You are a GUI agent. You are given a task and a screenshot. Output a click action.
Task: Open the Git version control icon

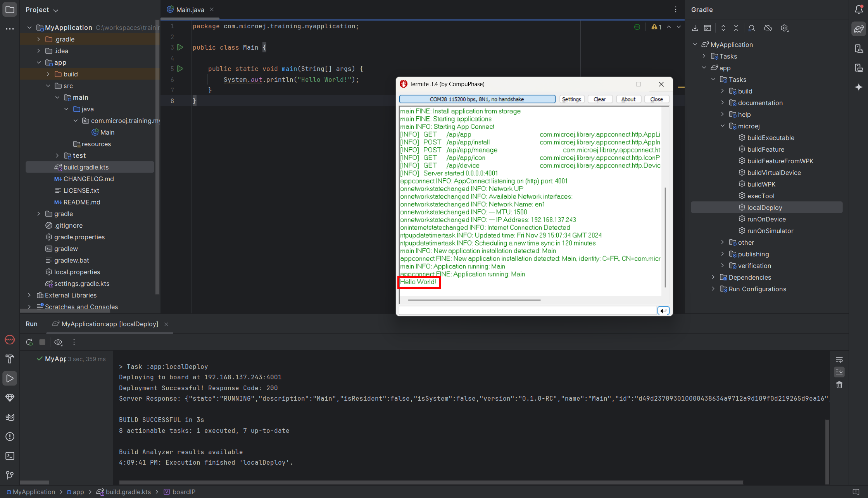pyautogui.click(x=10, y=475)
